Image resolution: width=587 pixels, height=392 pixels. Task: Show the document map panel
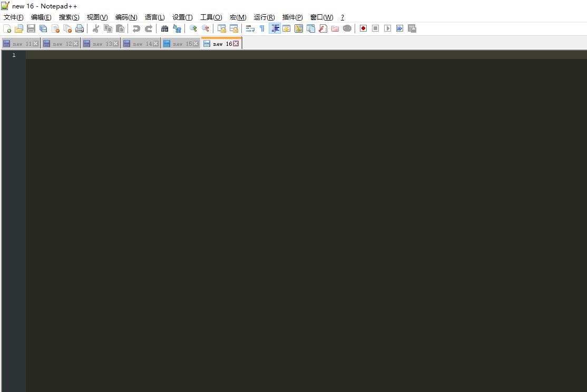299,28
